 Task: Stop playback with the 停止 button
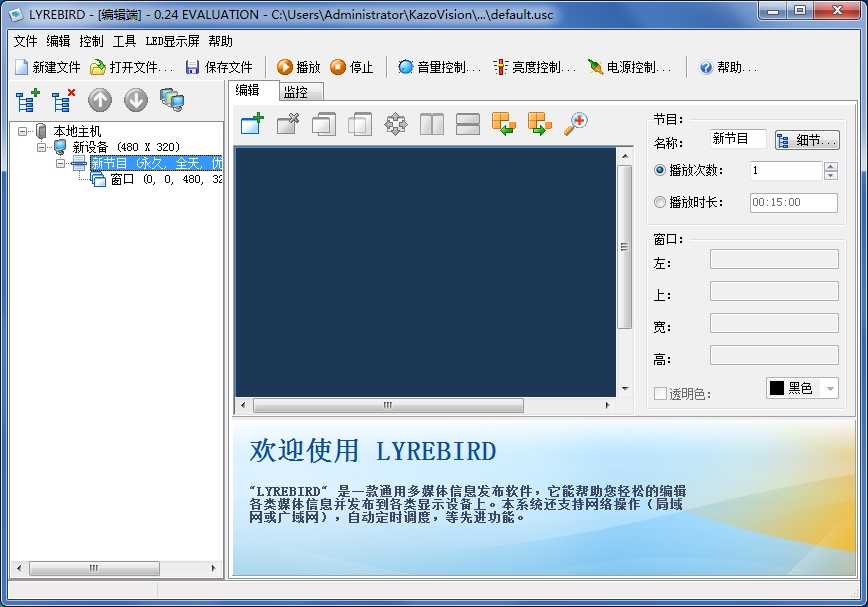click(352, 68)
